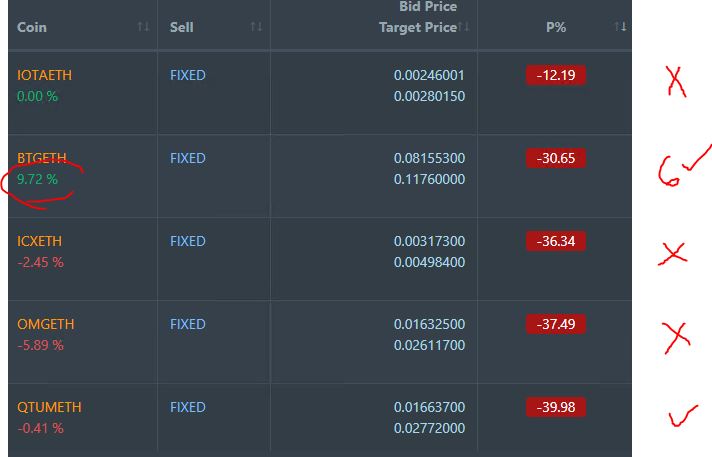Click FIXED sell strategy for QTUMETH

pos(188,407)
